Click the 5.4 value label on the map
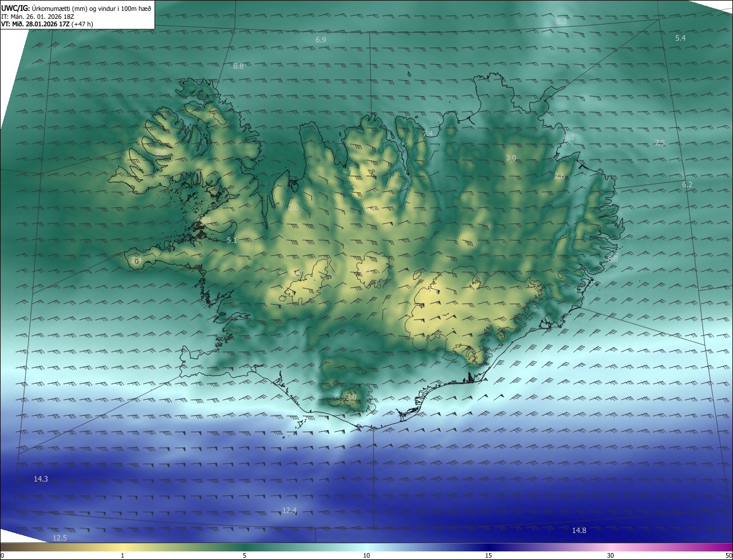 point(680,38)
